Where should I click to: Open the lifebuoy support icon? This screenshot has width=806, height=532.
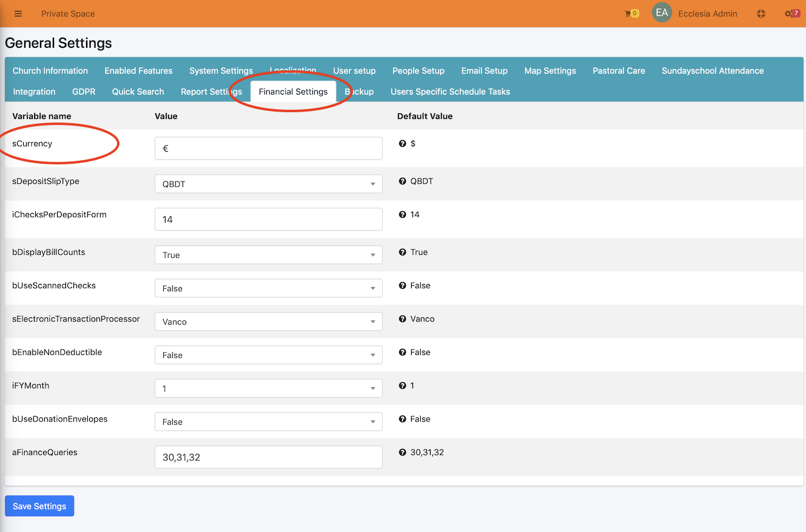pyautogui.click(x=761, y=13)
